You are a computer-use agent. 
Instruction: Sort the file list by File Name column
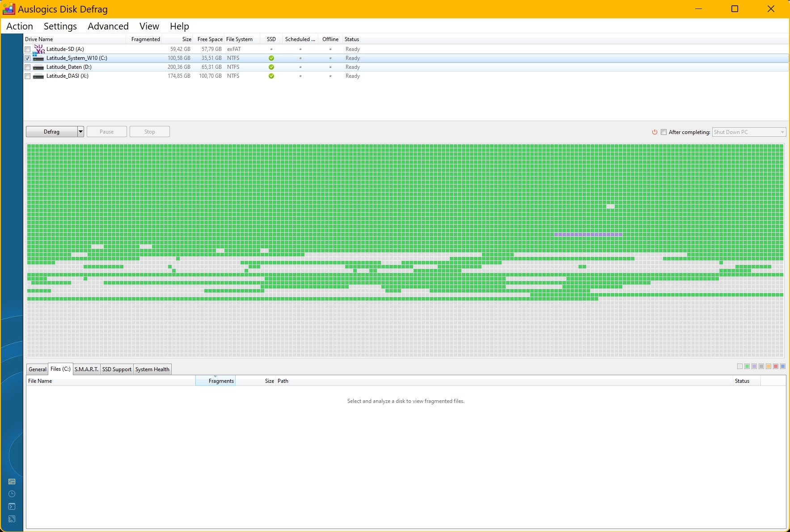click(111, 381)
